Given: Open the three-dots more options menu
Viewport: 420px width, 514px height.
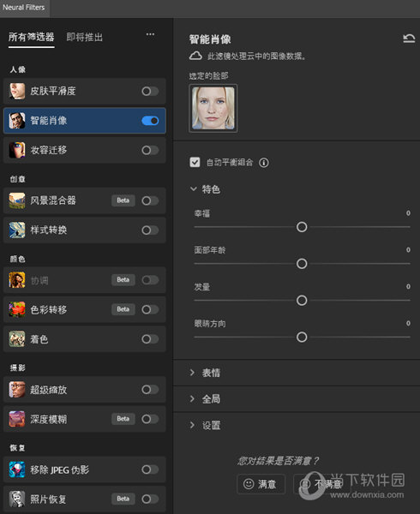Looking at the screenshot, I should point(150,34).
